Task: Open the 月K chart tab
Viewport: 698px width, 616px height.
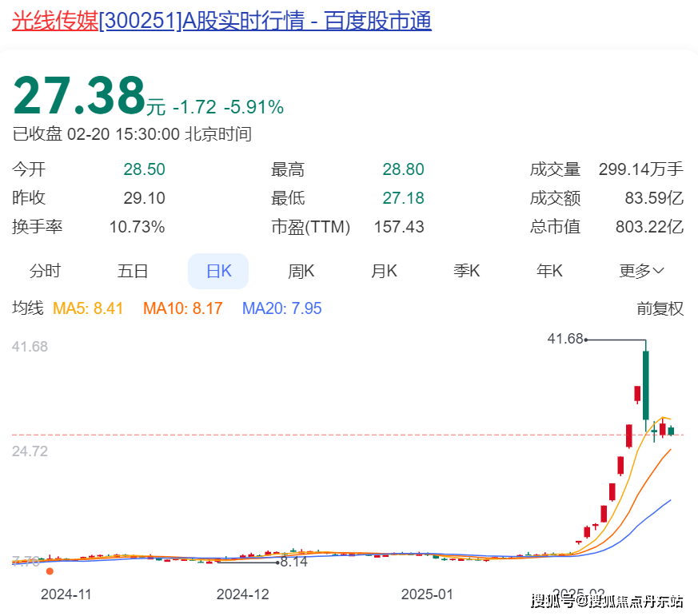Action: point(384,271)
